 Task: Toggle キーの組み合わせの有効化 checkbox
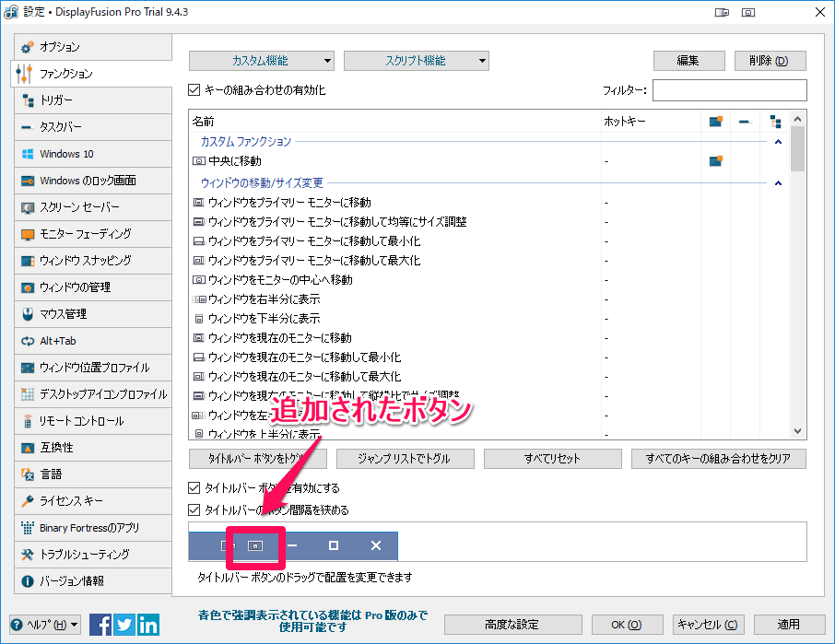pos(194,90)
